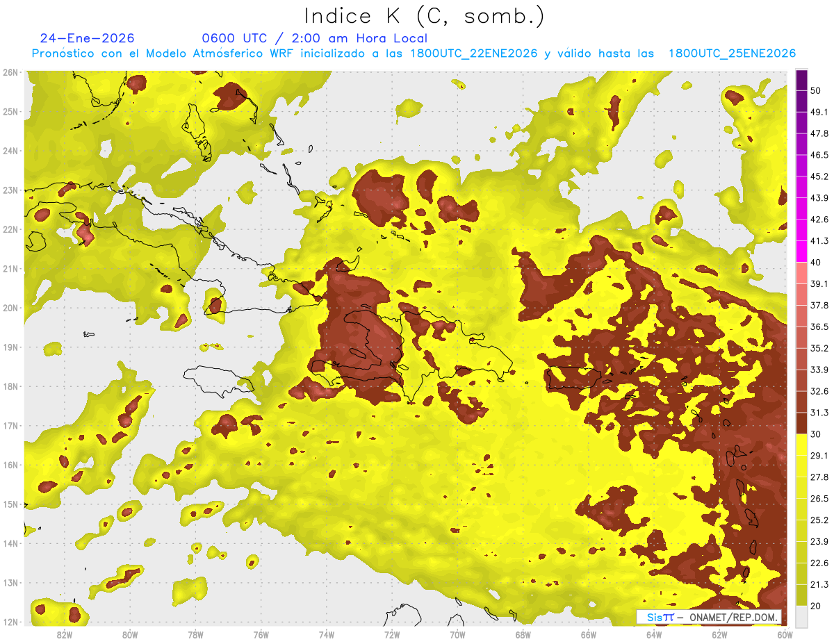
Task: Click the colorbar value '30'
Action: click(x=817, y=434)
